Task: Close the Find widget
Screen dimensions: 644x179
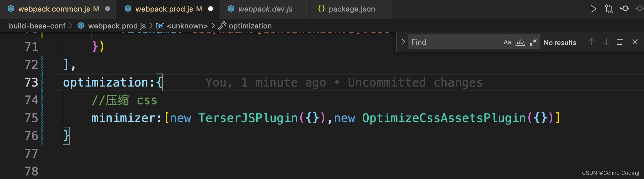Action: point(635,42)
